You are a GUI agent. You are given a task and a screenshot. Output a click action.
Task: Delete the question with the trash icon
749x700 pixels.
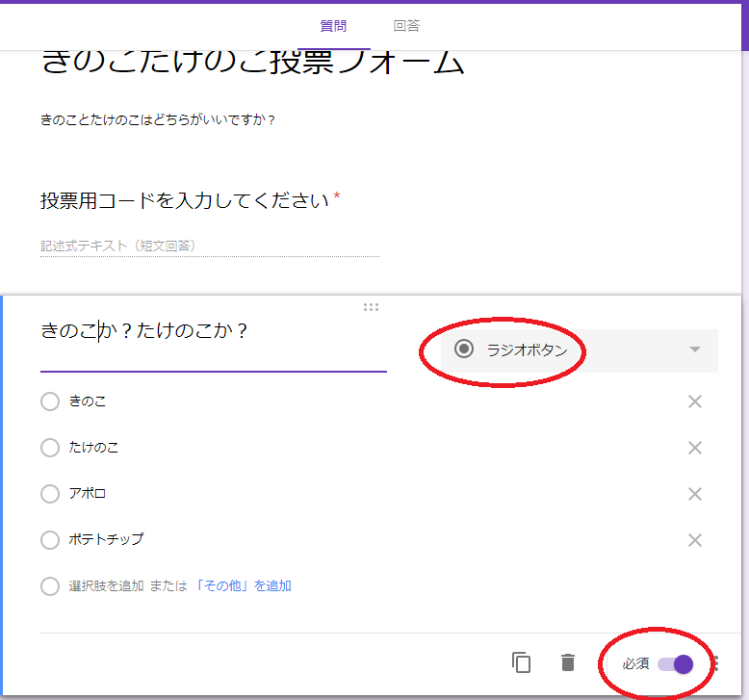[567, 662]
